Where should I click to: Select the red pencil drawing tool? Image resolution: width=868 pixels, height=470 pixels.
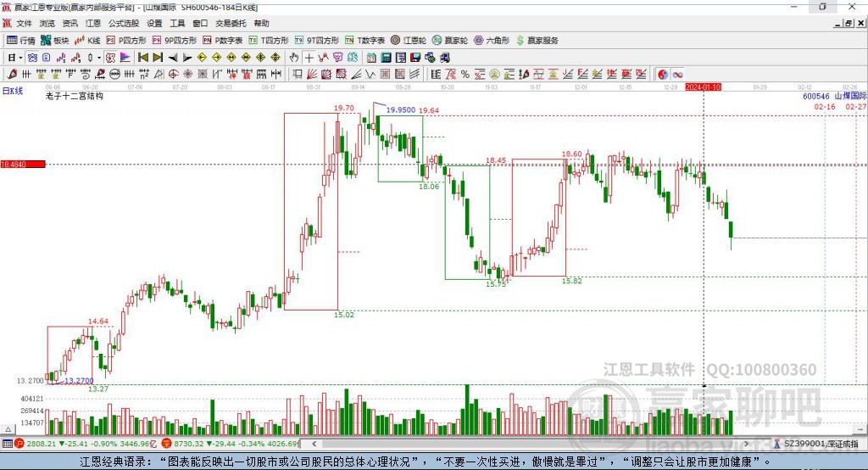click(x=12, y=75)
